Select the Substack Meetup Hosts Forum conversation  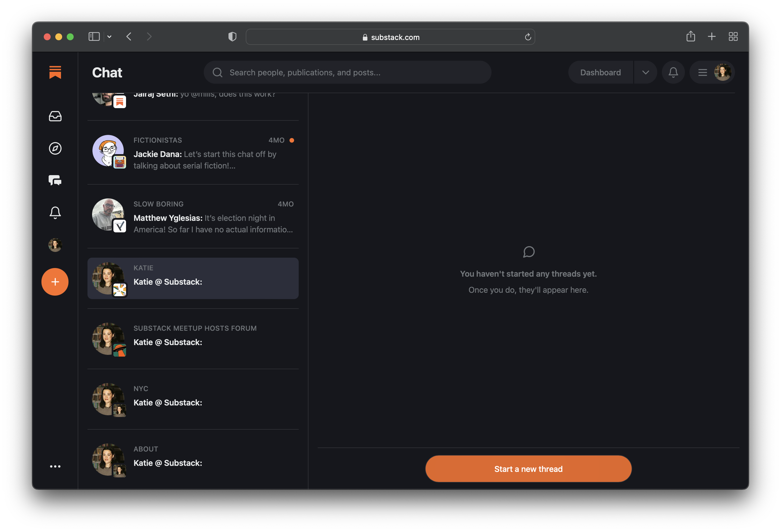pyautogui.click(x=193, y=339)
